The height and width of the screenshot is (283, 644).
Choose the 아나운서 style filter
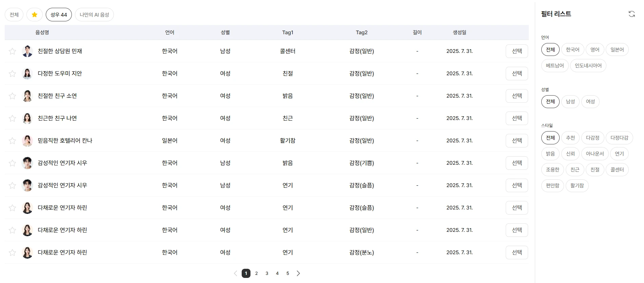point(595,154)
